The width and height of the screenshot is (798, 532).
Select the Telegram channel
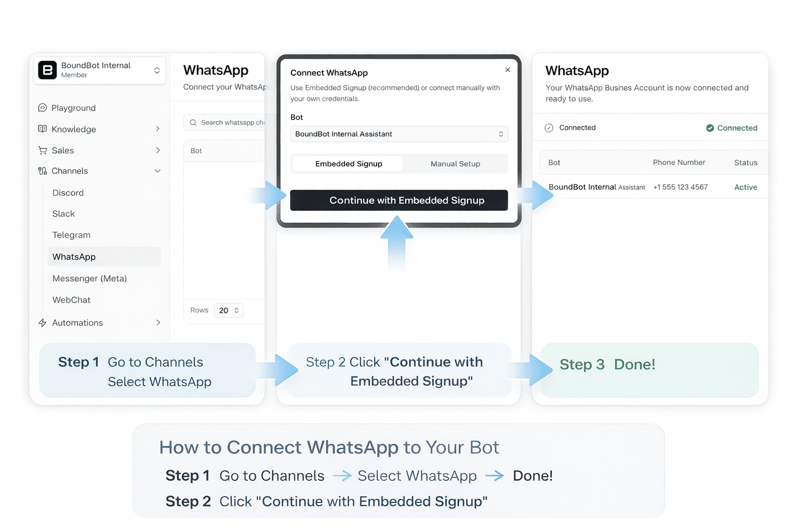pos(71,235)
